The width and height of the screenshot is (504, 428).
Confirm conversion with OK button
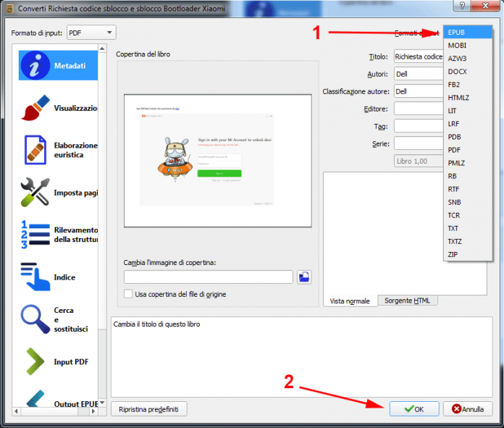(x=414, y=408)
